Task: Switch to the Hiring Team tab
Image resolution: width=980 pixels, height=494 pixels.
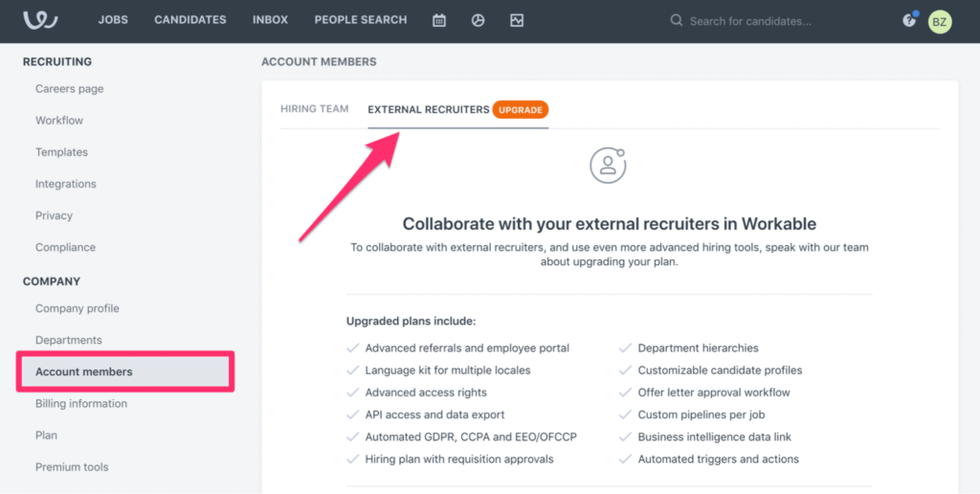Action: [x=314, y=109]
